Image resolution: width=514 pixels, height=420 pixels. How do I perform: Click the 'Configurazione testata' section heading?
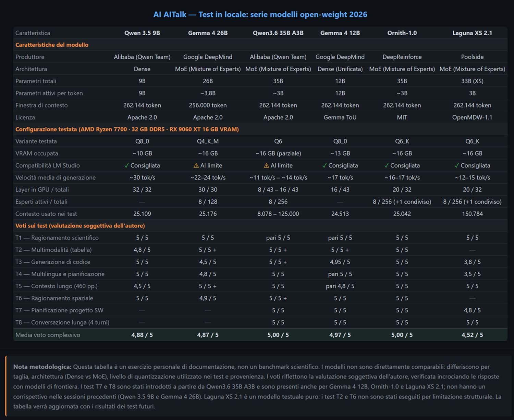127,129
